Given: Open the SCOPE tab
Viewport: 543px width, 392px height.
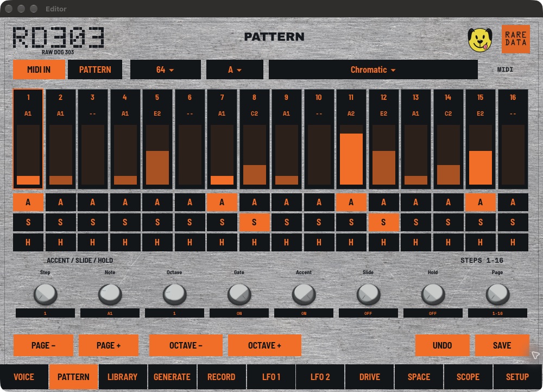Looking at the screenshot, I should pyautogui.click(x=468, y=377).
